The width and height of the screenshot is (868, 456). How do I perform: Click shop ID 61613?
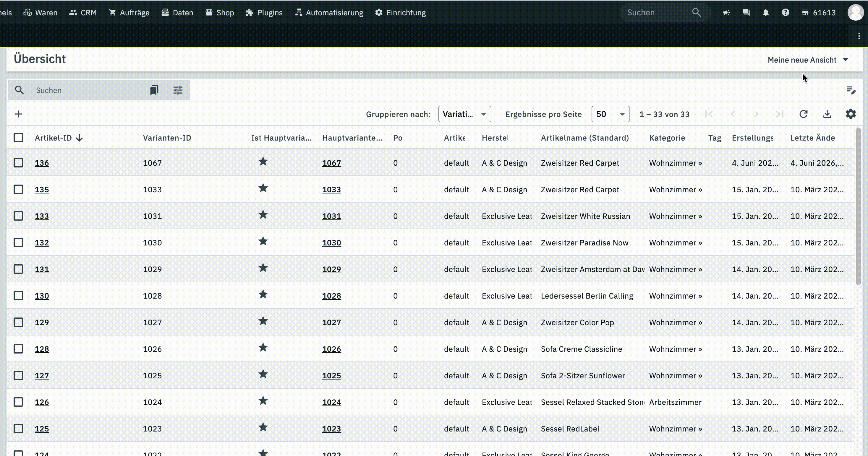coord(818,12)
